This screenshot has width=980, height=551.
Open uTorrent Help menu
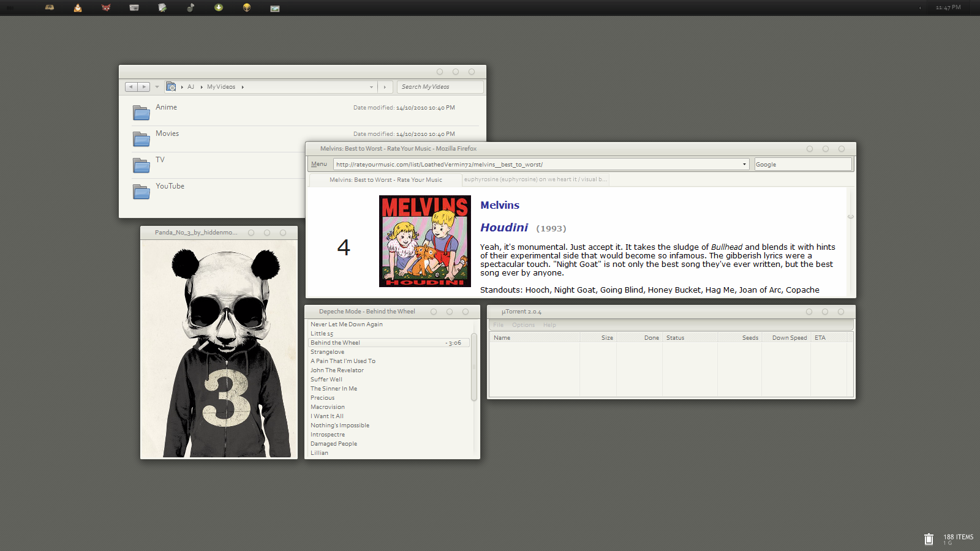pos(549,325)
